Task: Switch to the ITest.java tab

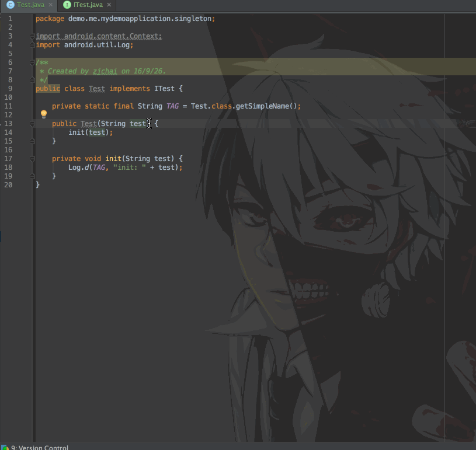Action: [x=88, y=5]
